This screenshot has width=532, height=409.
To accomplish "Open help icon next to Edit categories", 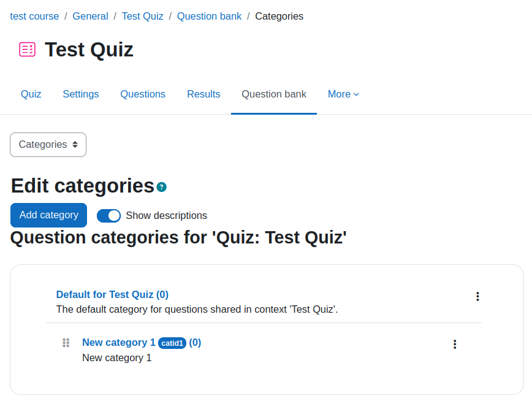I will pyautogui.click(x=162, y=187).
